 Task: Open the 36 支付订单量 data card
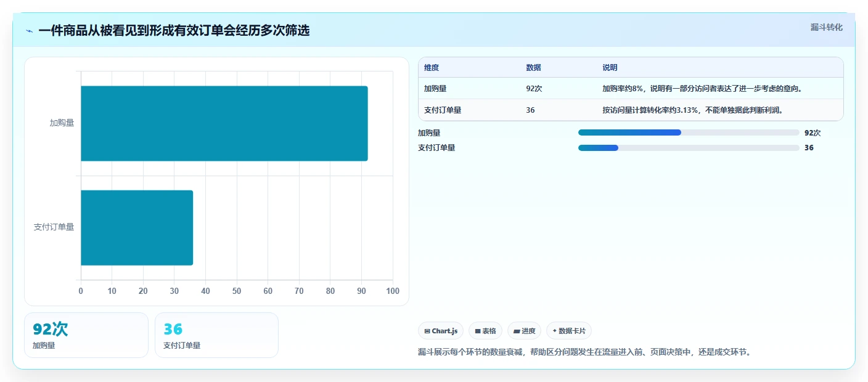point(216,335)
